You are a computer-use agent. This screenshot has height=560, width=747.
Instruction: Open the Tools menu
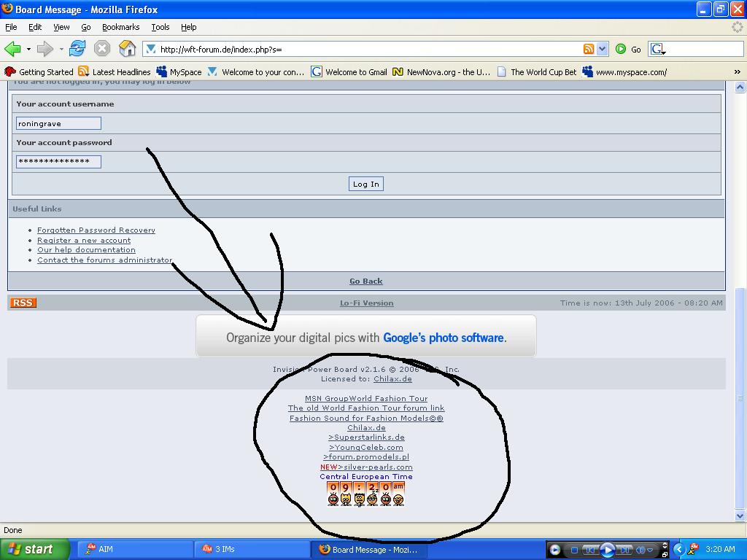point(160,27)
